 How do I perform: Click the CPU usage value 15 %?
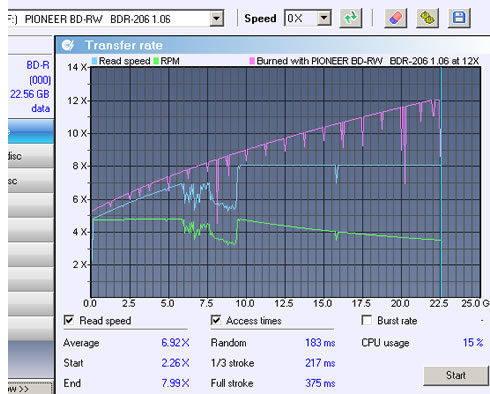pos(473,342)
